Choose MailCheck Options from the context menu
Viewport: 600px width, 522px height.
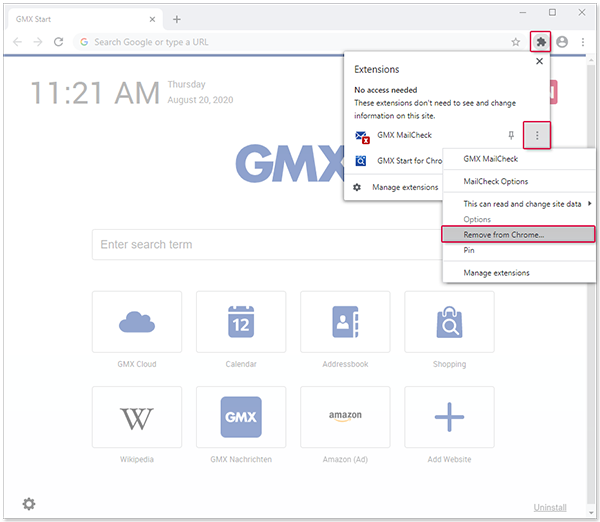518,181
